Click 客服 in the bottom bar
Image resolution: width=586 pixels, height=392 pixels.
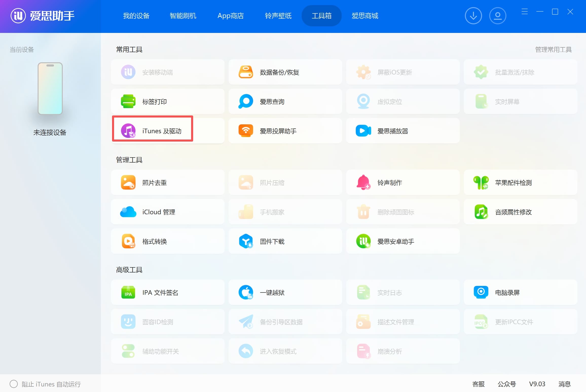[x=478, y=384]
